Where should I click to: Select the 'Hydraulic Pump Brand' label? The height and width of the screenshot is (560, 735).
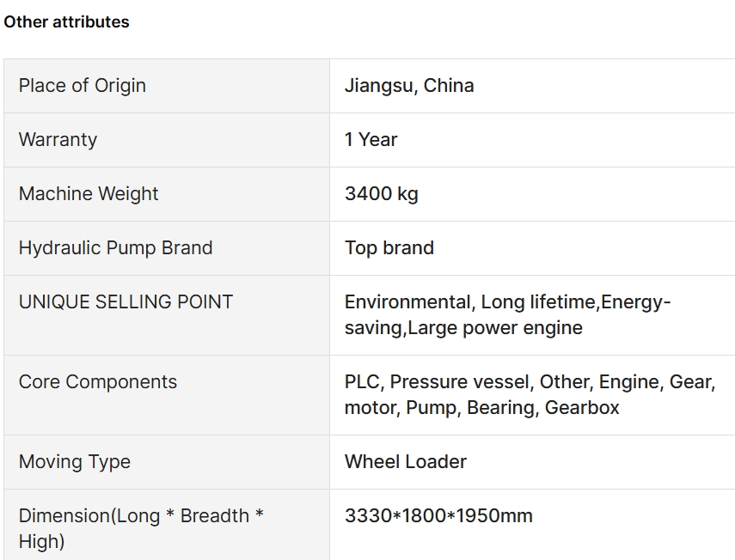[x=115, y=248]
